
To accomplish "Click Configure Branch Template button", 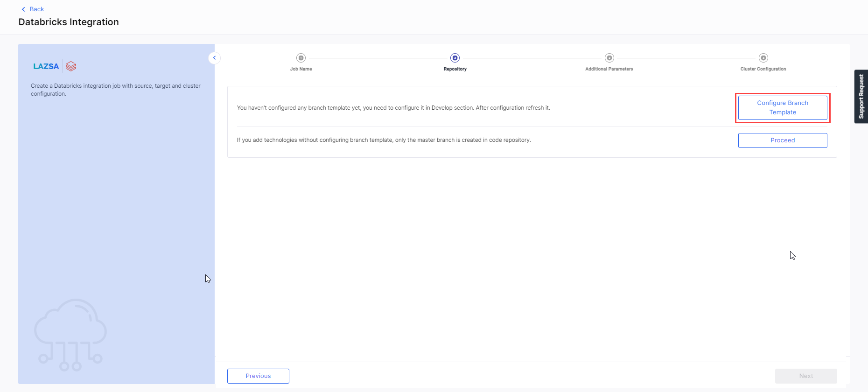I will tap(783, 108).
